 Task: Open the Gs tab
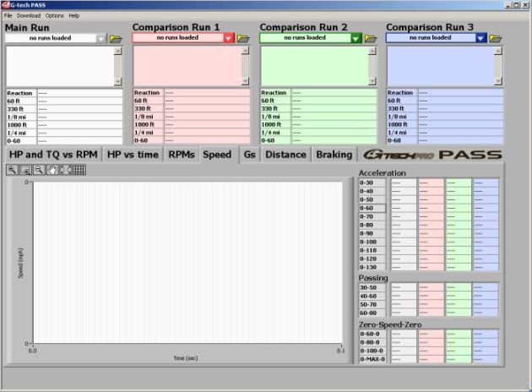point(249,155)
